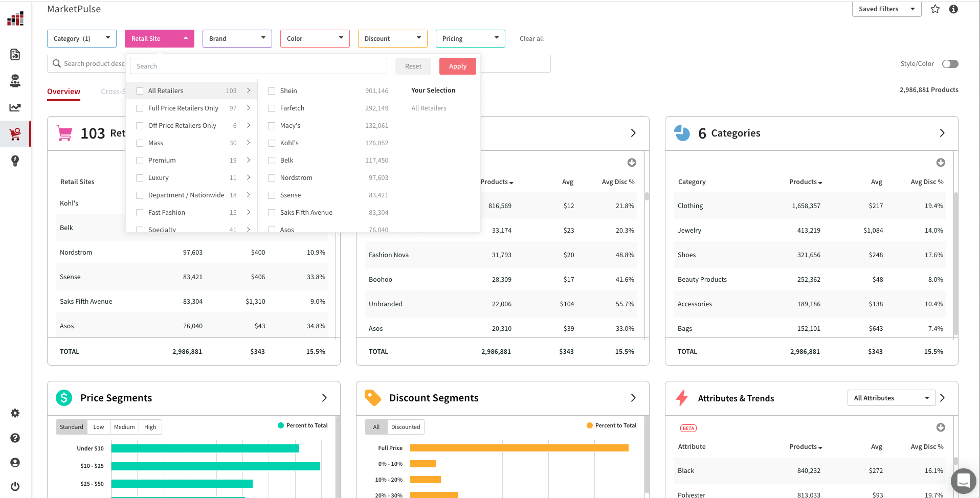The height and width of the screenshot is (498, 980).
Task: Click the download icon in Categories card
Action: pyautogui.click(x=941, y=163)
